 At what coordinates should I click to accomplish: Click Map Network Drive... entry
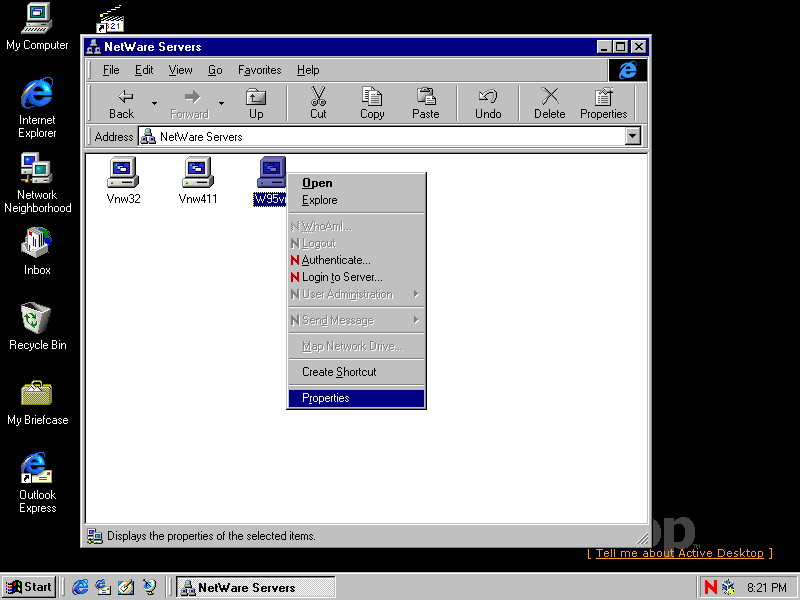(356, 346)
